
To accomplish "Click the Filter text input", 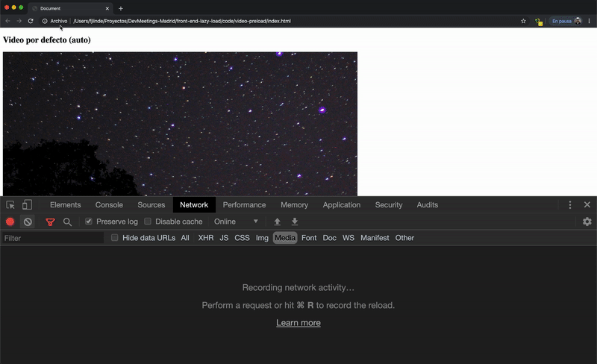I will pos(52,238).
